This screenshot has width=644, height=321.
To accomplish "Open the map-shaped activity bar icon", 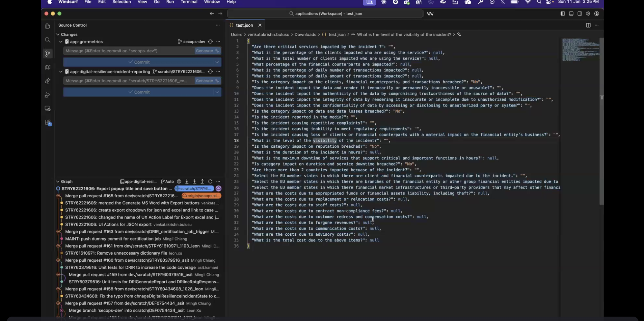I will [x=48, y=67].
